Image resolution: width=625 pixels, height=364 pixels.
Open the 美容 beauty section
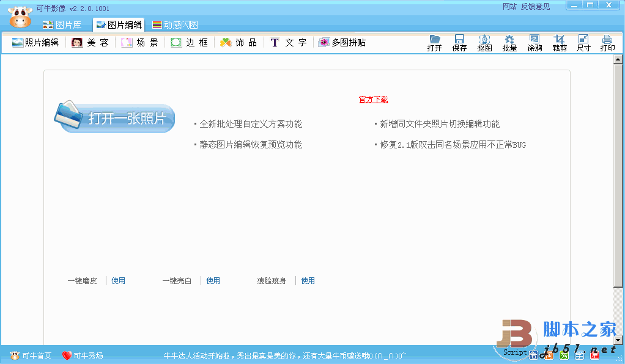[90, 43]
